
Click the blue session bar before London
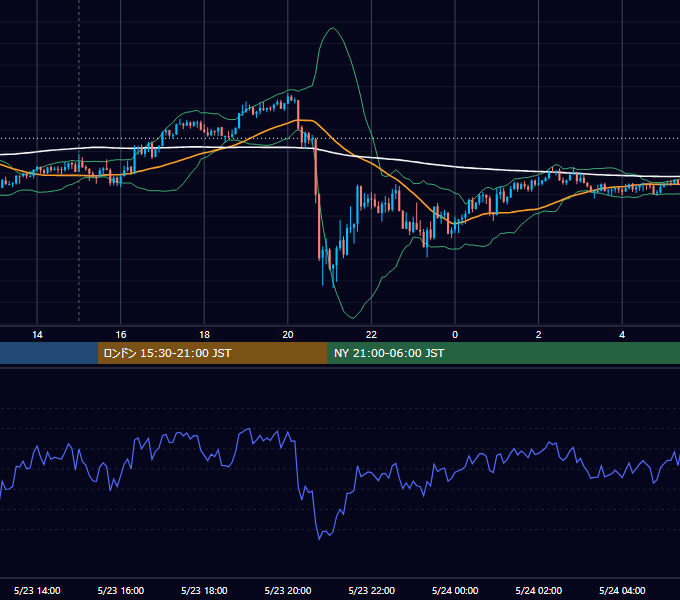49,353
